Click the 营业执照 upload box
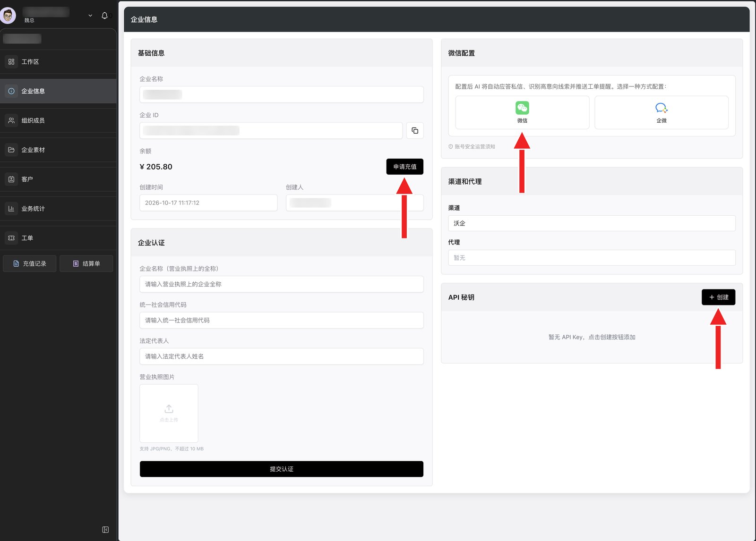The height and width of the screenshot is (541, 756). pyautogui.click(x=169, y=413)
